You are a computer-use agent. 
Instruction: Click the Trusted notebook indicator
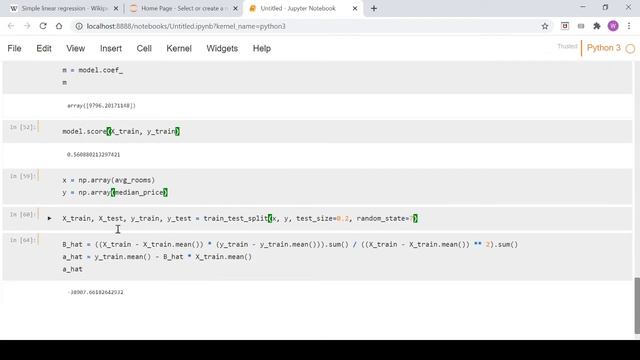[567, 46]
